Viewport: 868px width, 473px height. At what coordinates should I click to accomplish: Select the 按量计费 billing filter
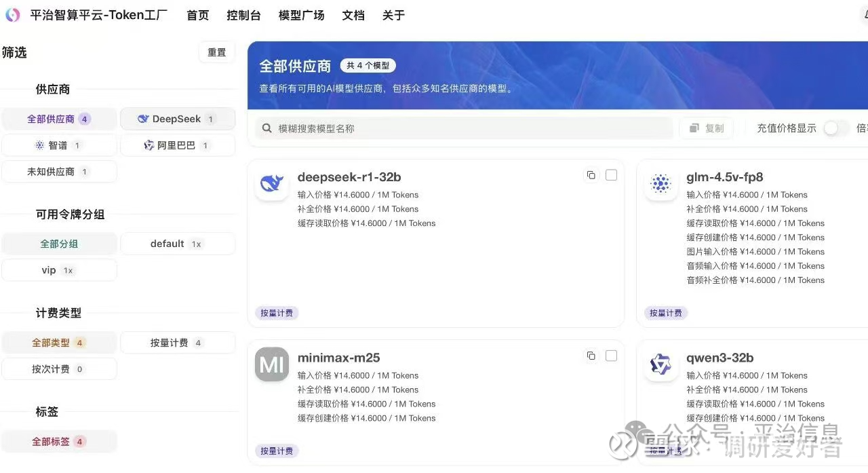click(178, 343)
